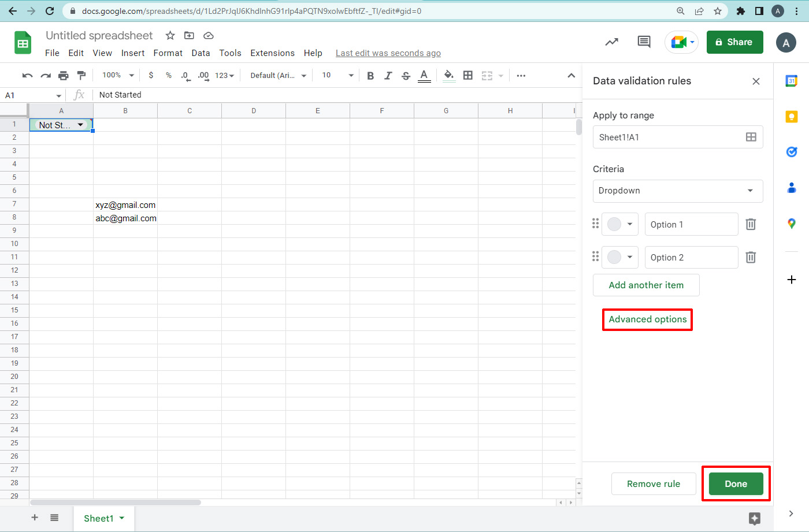Open the Extensions menu

[x=272, y=53]
